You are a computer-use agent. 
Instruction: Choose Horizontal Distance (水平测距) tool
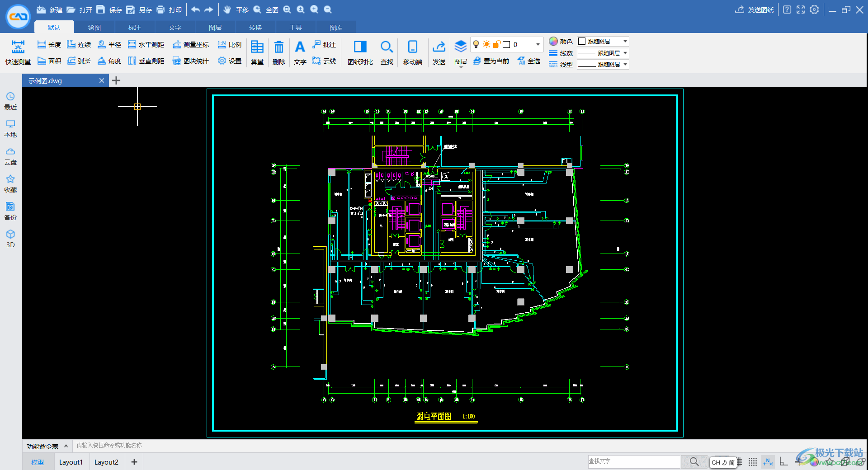[146, 44]
